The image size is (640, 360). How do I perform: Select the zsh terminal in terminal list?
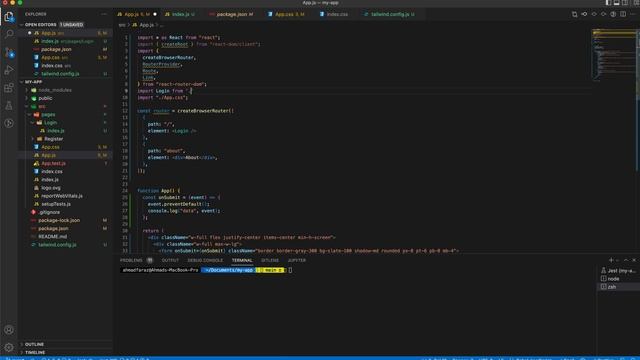pos(618,287)
